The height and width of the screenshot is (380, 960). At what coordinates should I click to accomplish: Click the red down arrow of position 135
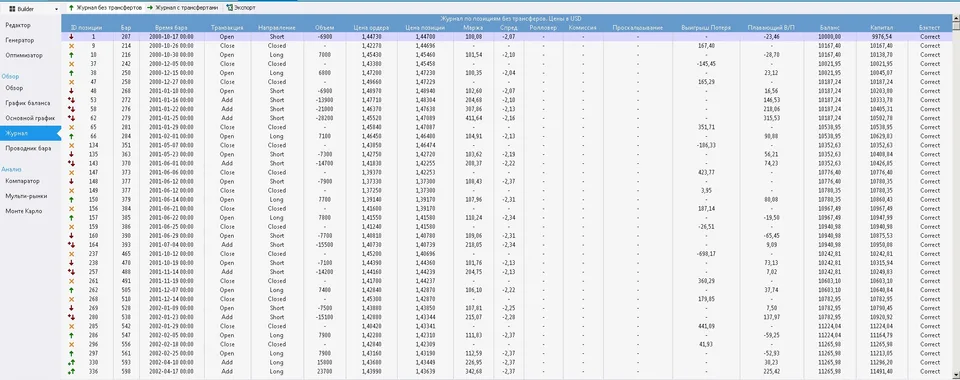coord(72,155)
